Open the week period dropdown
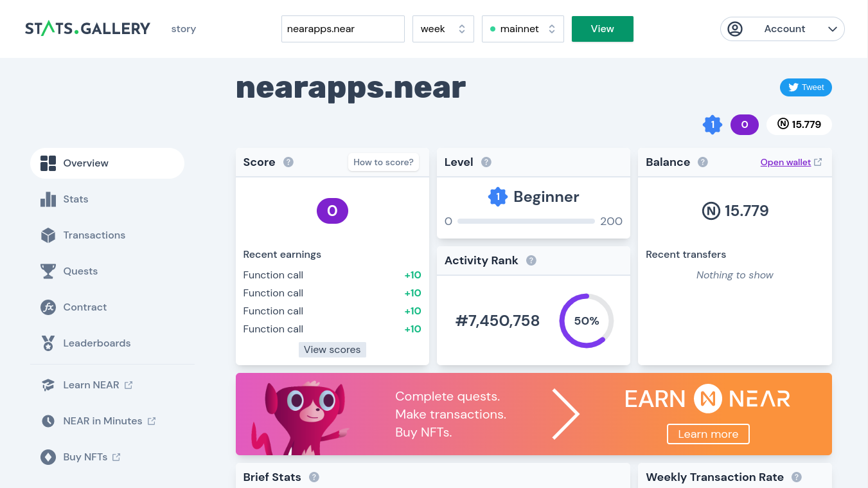Image resolution: width=868 pixels, height=488 pixels. 443,29
